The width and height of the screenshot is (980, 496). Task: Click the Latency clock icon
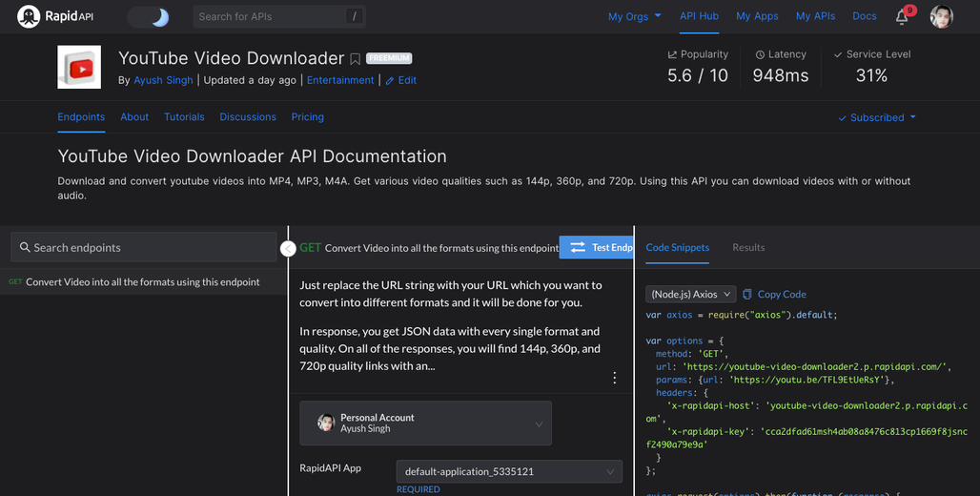coord(760,54)
